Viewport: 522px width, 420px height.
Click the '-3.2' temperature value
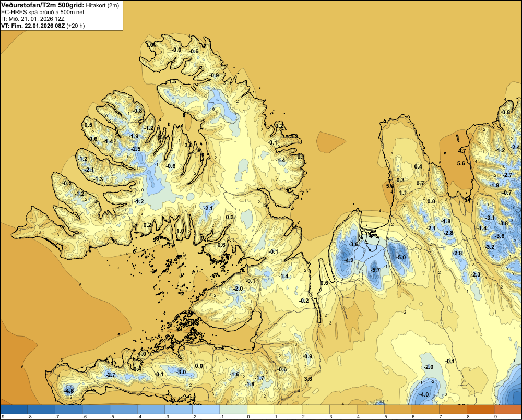point(490,247)
